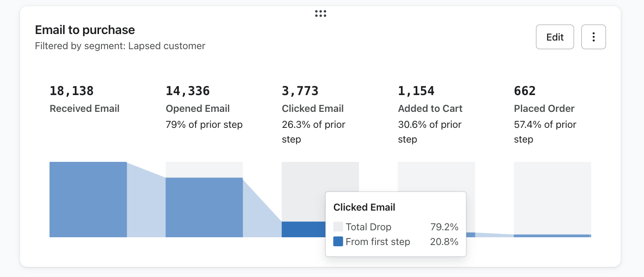Expand details on the Clicked Email tooltip header

point(364,207)
